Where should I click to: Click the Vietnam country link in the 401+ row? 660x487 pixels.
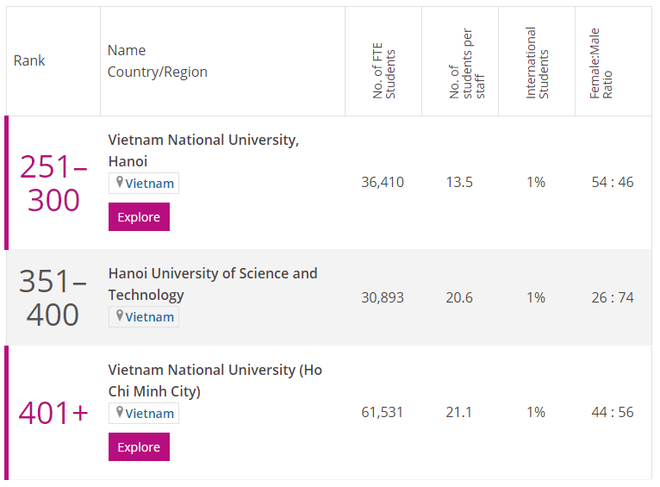pos(150,413)
